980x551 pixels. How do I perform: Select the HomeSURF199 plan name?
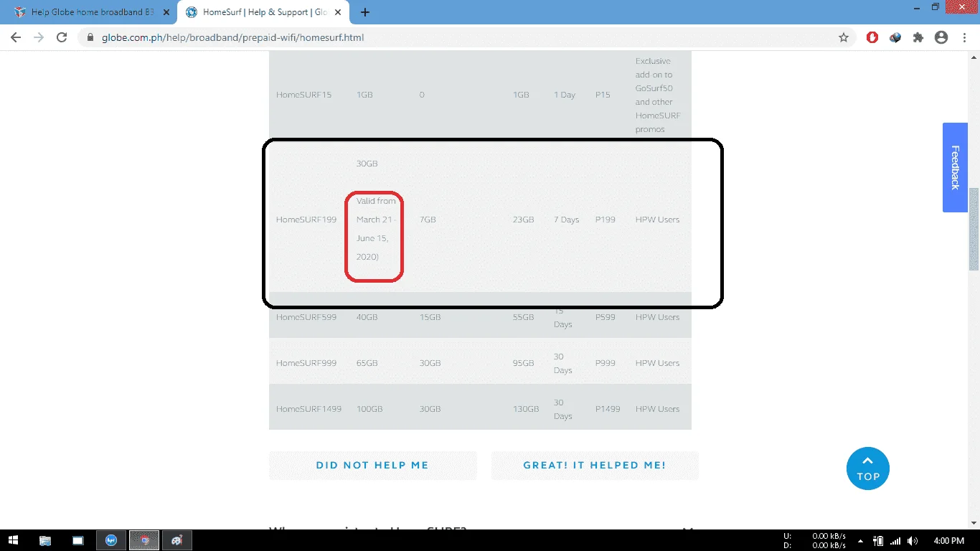pyautogui.click(x=306, y=220)
